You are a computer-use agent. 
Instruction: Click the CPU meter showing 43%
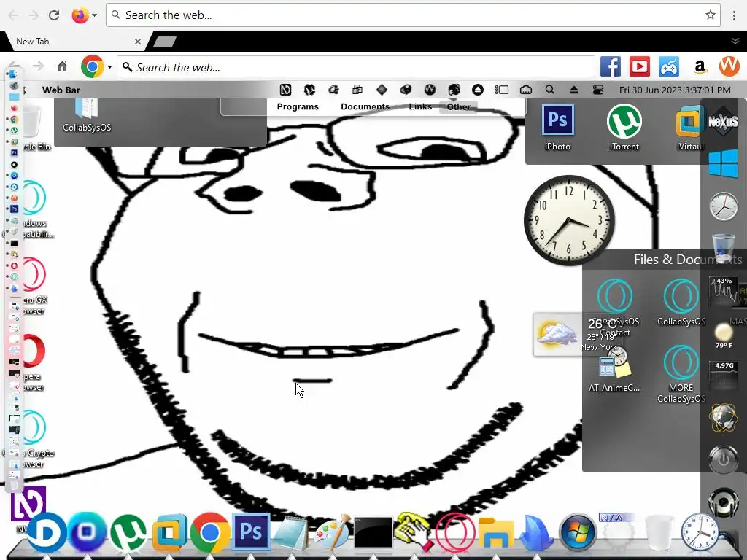coord(724,290)
